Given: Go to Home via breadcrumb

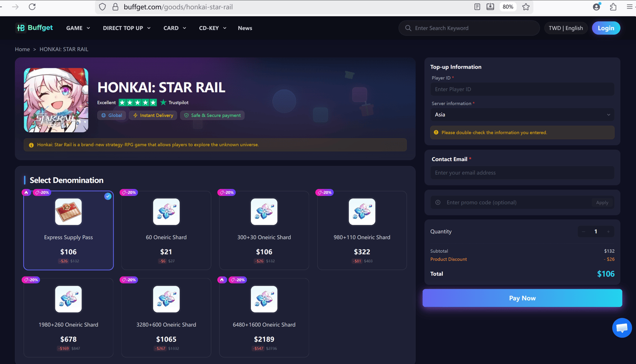Looking at the screenshot, I should point(22,49).
